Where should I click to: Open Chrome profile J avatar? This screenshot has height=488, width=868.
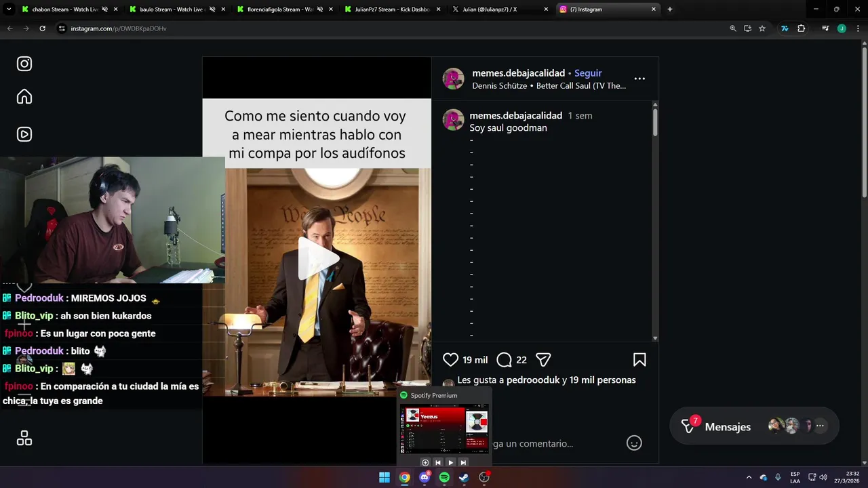pos(842,28)
